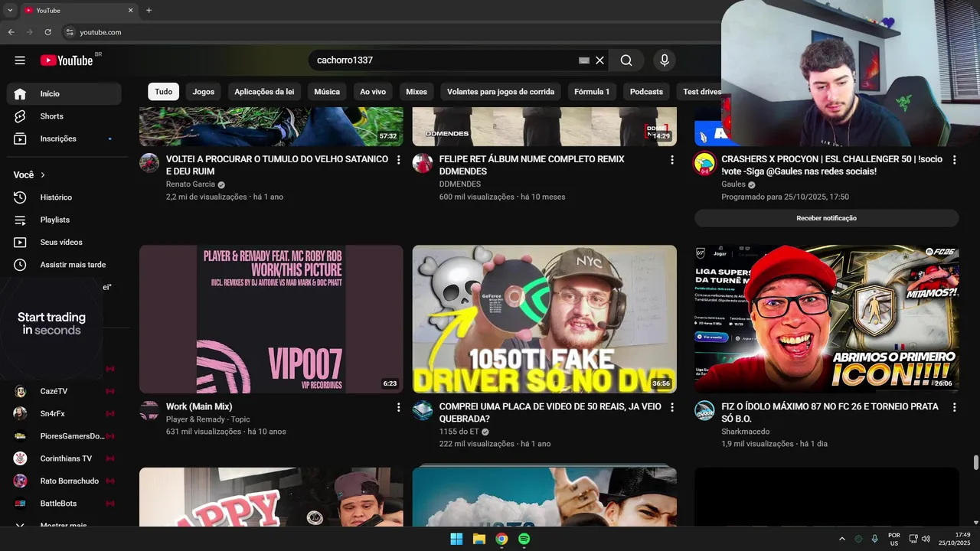Open a new browser tab with plus

pos(149,11)
